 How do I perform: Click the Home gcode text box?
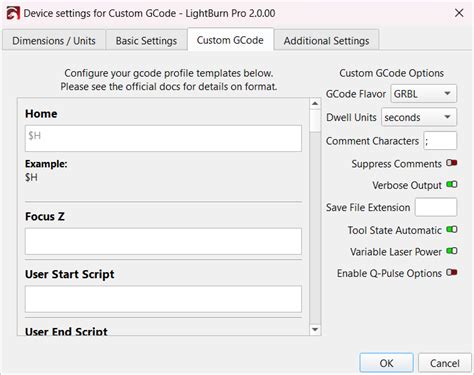(x=163, y=138)
